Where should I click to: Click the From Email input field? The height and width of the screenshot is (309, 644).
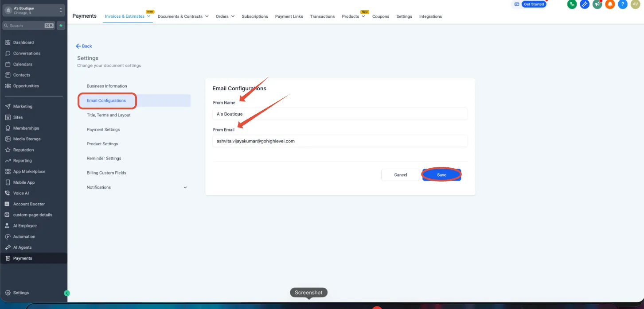(x=340, y=141)
